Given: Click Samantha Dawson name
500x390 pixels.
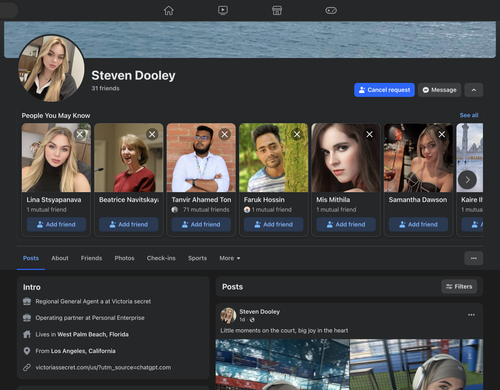Looking at the screenshot, I should (x=418, y=200).
